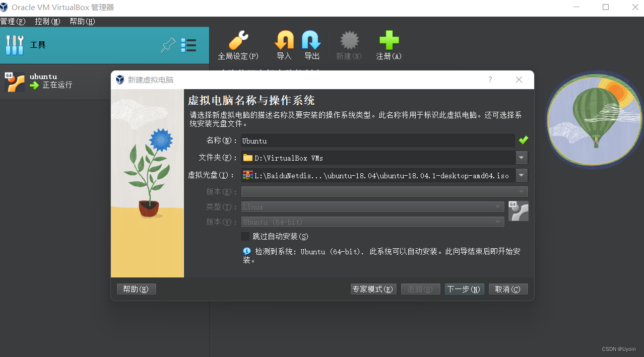Open the Manage (管理) menu
Image resolution: width=644 pixels, height=357 pixels.
(13, 22)
